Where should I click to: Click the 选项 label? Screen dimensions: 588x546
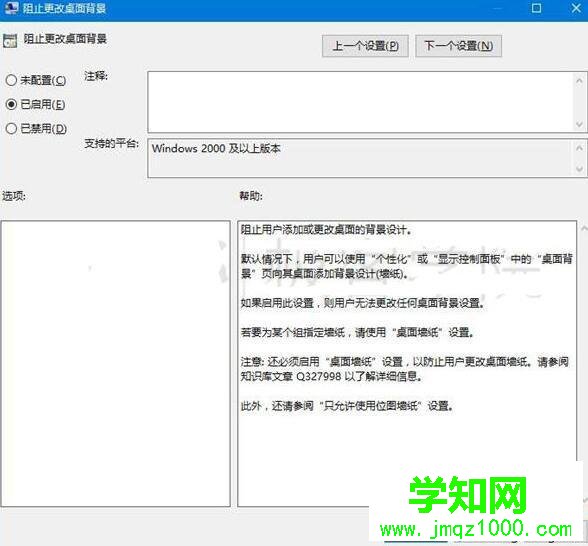(14, 195)
